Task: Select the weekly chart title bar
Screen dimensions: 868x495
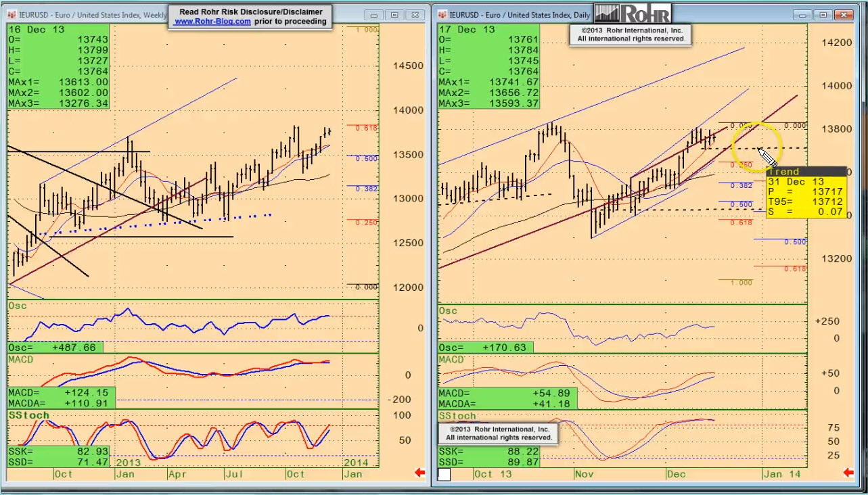Action: (88, 14)
